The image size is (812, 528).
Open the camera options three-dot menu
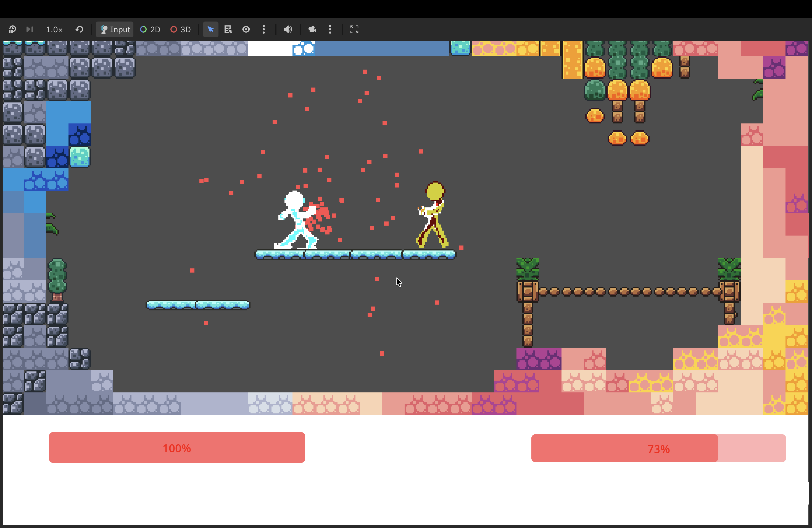point(330,30)
